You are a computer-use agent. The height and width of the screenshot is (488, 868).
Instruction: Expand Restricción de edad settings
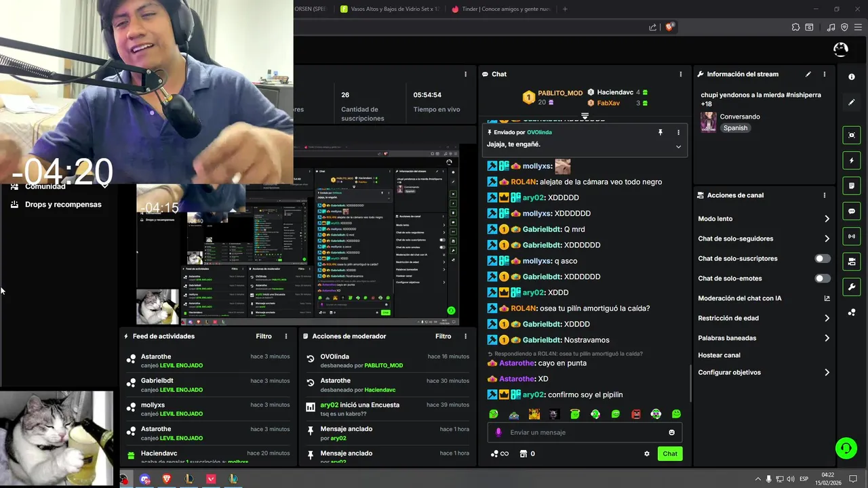827,318
